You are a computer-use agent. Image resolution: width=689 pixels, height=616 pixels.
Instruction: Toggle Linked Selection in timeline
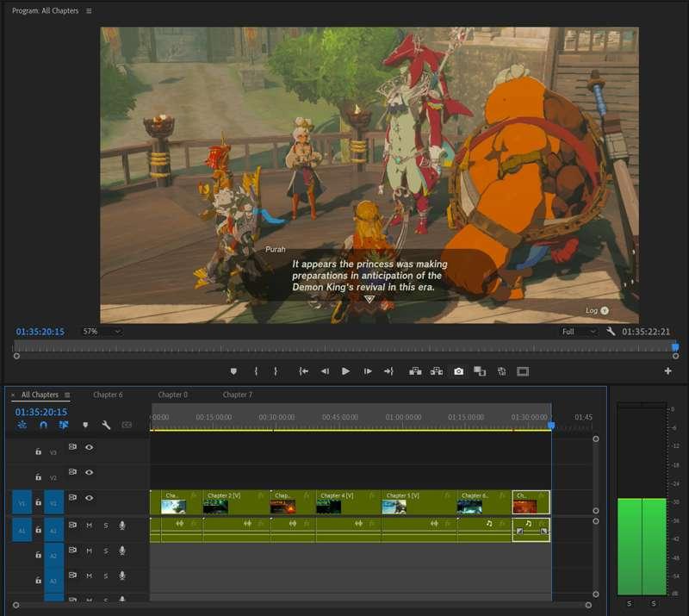click(64, 425)
